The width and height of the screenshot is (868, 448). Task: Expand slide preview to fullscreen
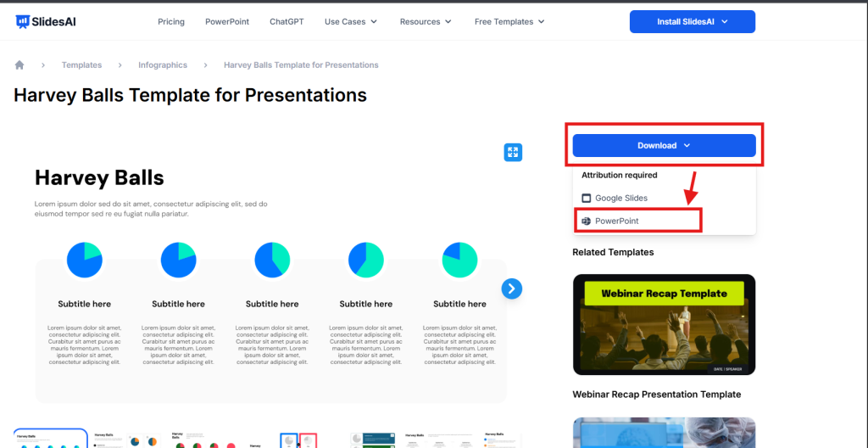pyautogui.click(x=513, y=153)
